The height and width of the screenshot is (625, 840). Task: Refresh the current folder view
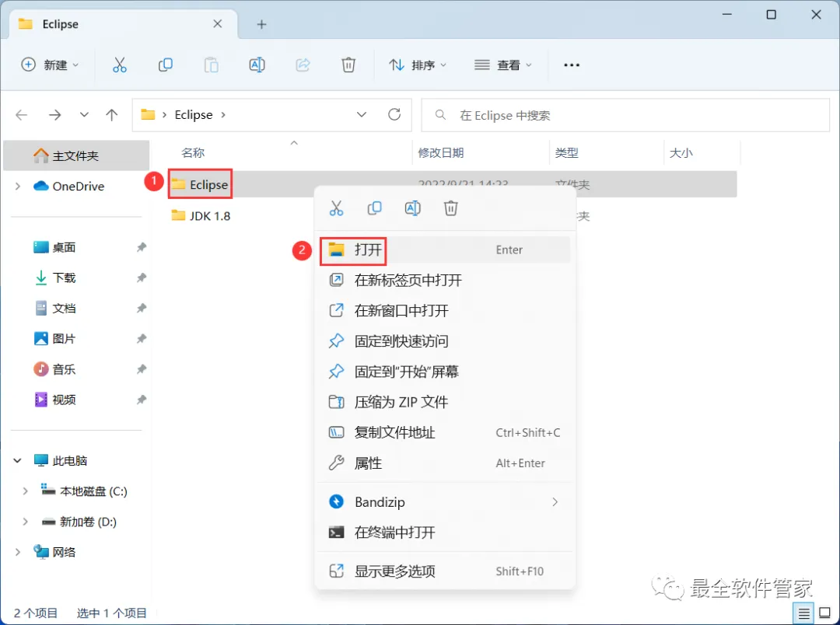[x=394, y=114]
